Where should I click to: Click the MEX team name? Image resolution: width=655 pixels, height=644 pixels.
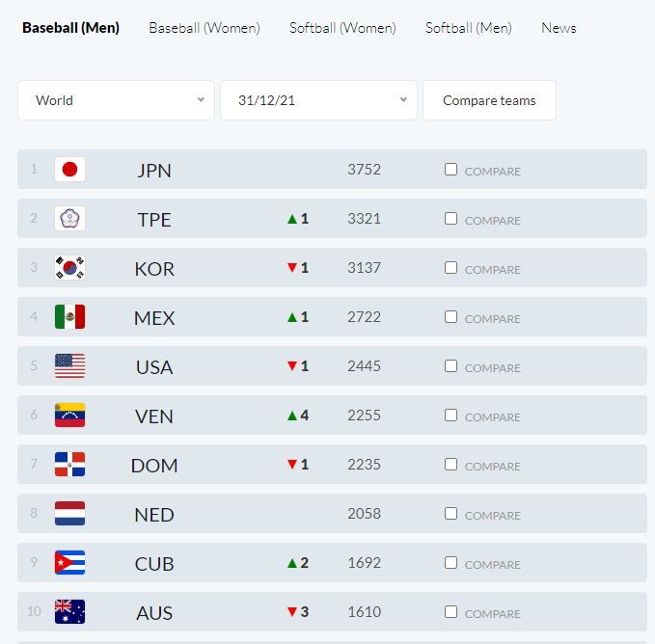154,318
